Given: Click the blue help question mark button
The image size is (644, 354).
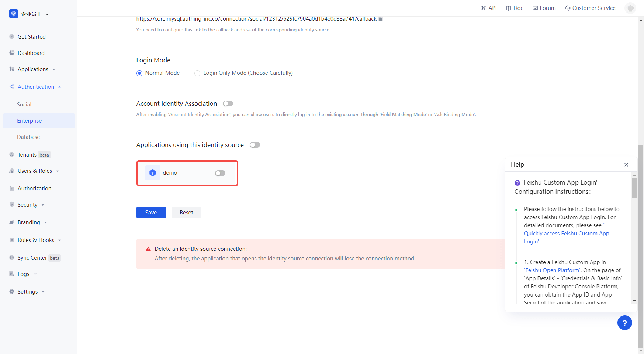Looking at the screenshot, I should point(624,323).
